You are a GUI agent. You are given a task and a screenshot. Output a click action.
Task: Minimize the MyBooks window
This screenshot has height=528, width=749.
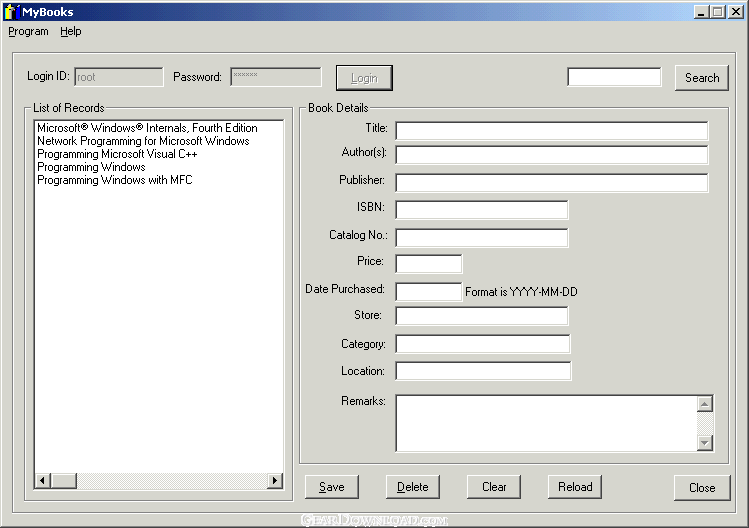(701, 12)
